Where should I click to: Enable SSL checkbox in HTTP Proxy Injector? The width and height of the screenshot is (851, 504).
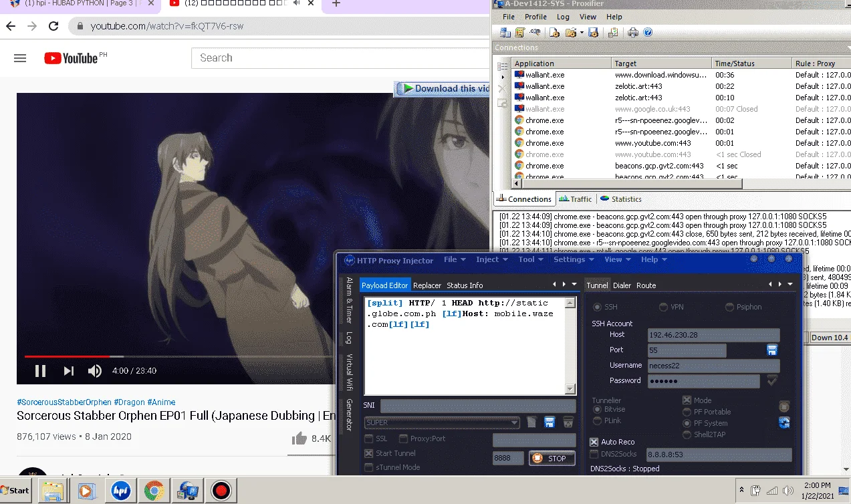click(x=369, y=438)
